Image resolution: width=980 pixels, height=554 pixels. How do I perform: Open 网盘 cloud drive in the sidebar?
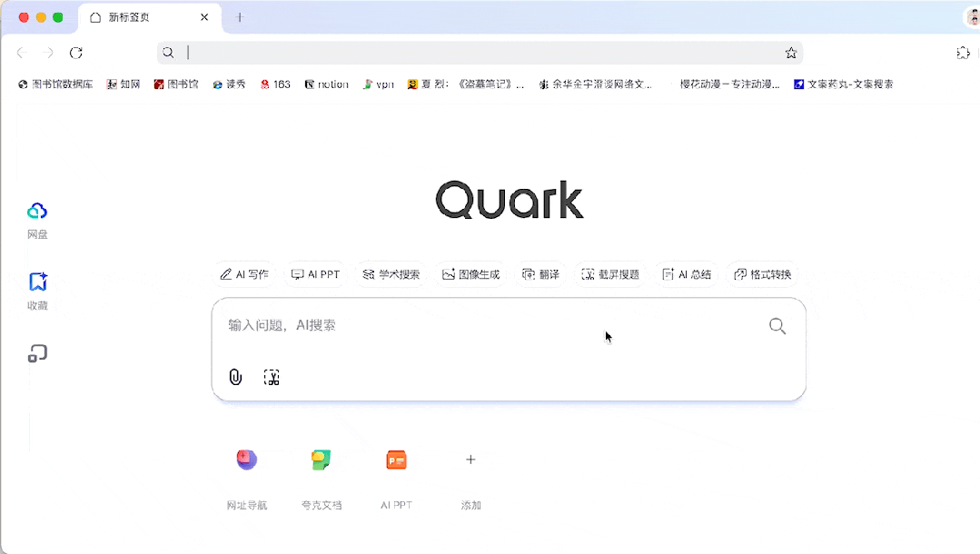pos(37,218)
